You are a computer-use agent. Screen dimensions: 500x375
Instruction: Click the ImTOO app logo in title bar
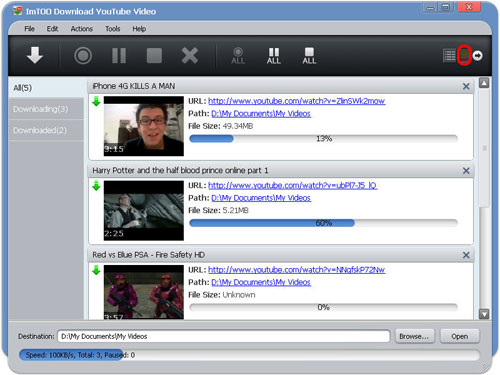click(17, 11)
